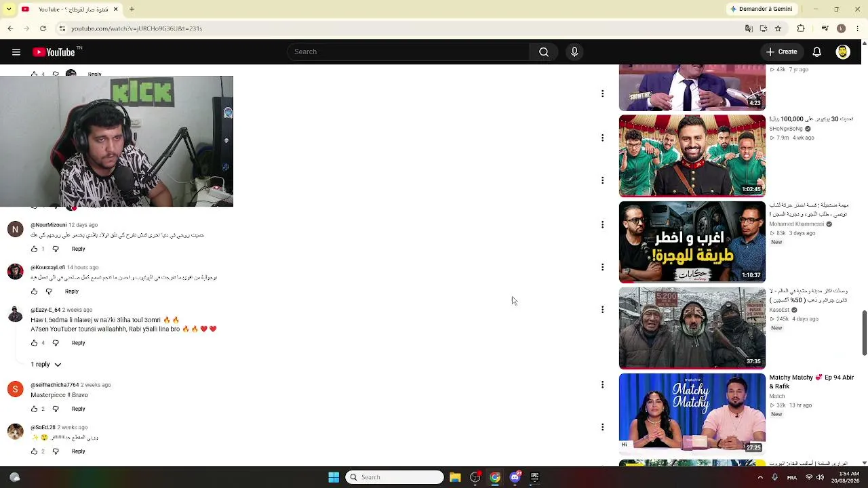The width and height of the screenshot is (868, 488).
Task: Close the YouTube browser tab
Action: pyautogui.click(x=115, y=9)
